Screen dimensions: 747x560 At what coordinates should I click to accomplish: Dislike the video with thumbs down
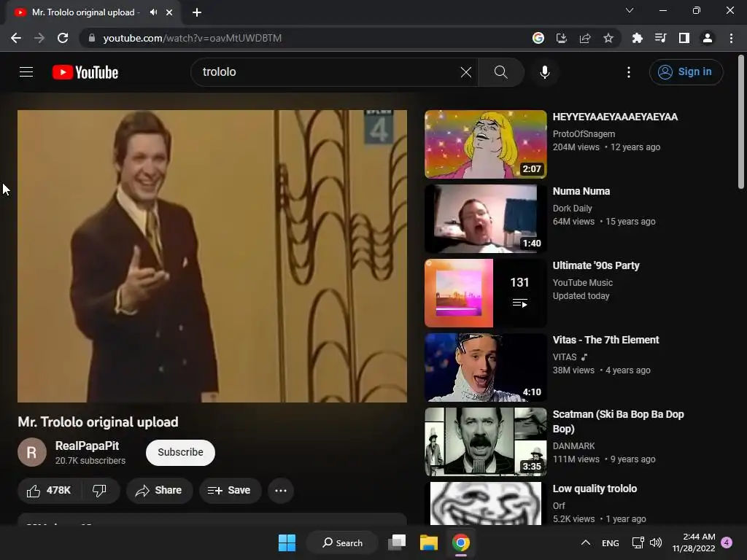(99, 491)
